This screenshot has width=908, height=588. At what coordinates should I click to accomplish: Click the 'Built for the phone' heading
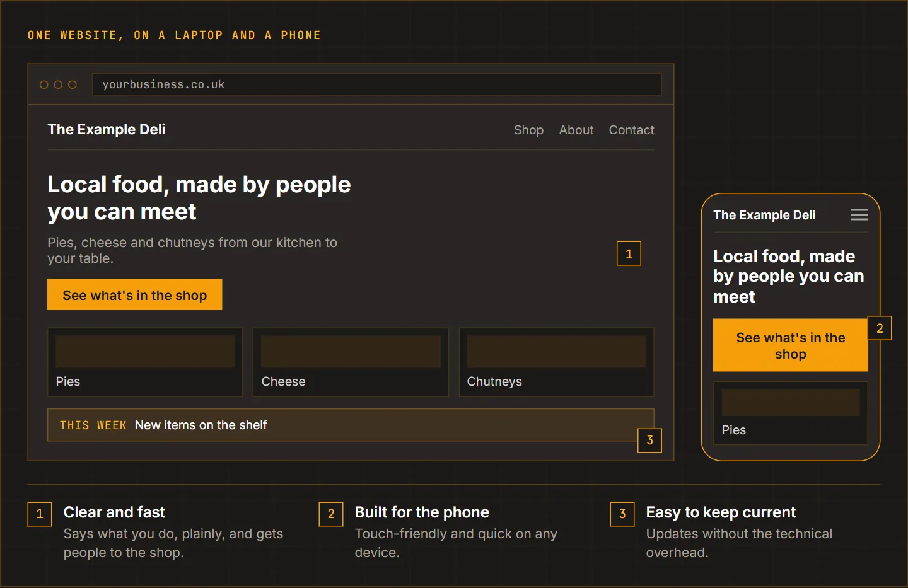click(422, 512)
